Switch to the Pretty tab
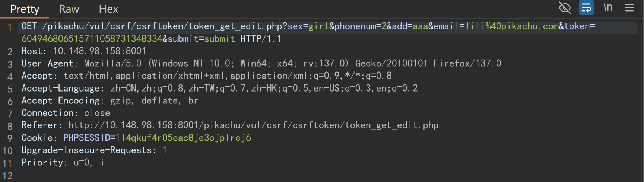Image resolution: width=644 pixels, height=182 pixels. click(x=25, y=9)
